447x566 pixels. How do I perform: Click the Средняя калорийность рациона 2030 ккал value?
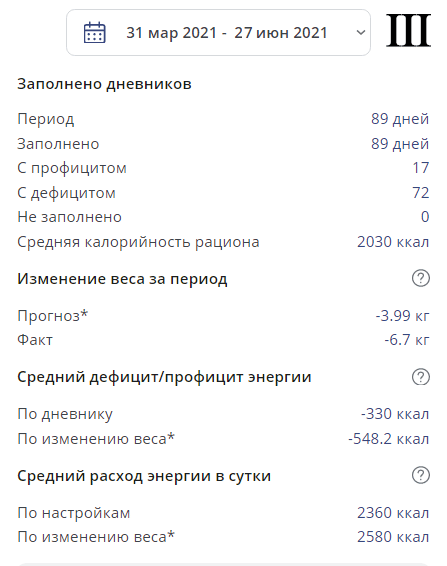393,242
